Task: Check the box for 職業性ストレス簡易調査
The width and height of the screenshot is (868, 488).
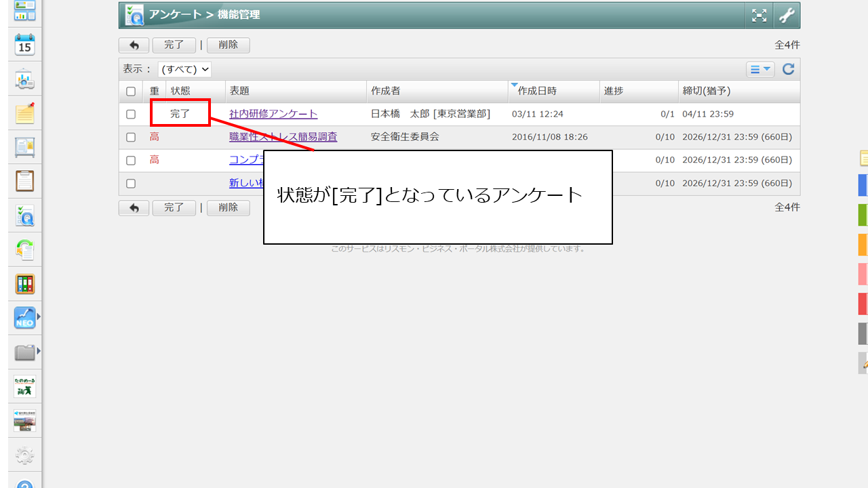Action: 131,138
